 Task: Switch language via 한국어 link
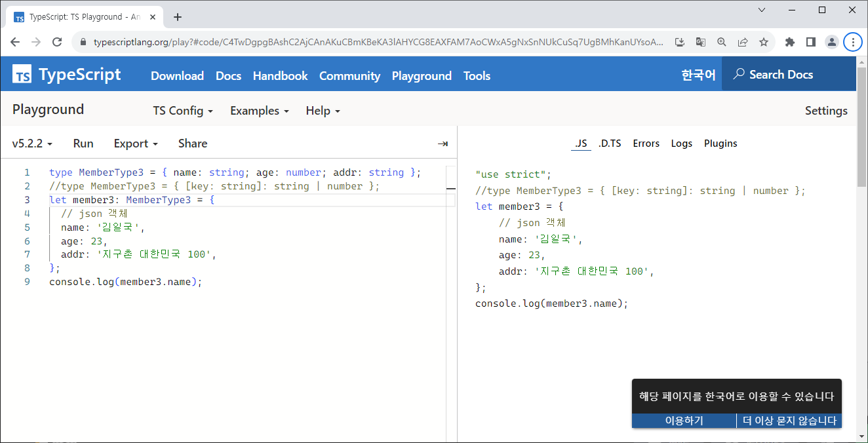[x=698, y=75]
